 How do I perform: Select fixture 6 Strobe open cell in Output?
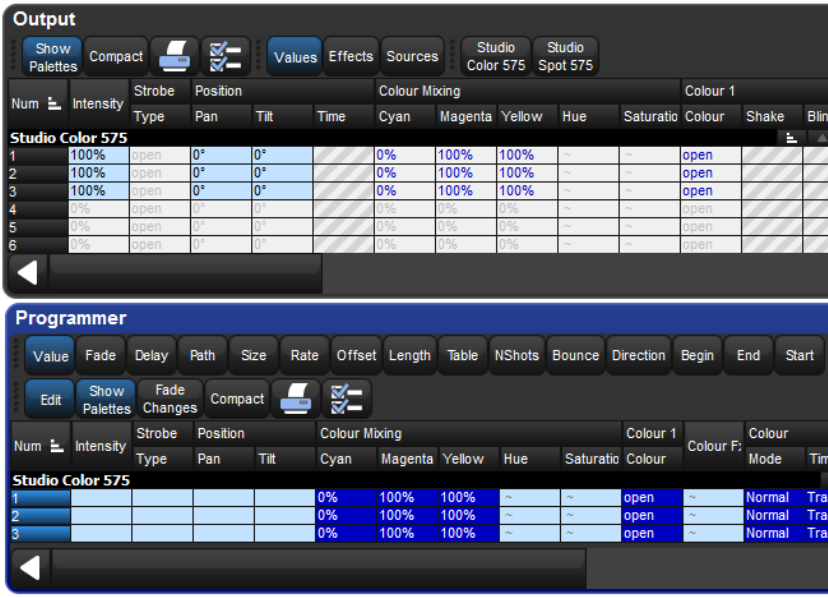click(159, 245)
